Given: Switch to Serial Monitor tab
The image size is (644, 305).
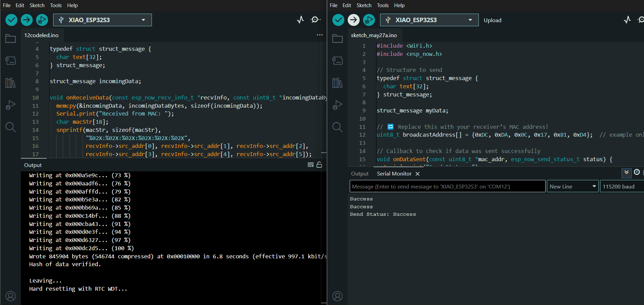Looking at the screenshot, I should [x=394, y=174].
